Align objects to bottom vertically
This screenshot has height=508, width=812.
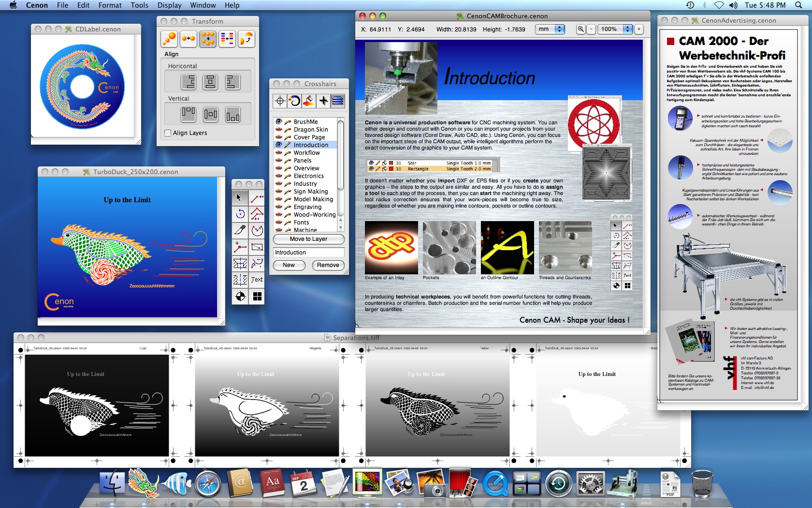click(x=232, y=115)
